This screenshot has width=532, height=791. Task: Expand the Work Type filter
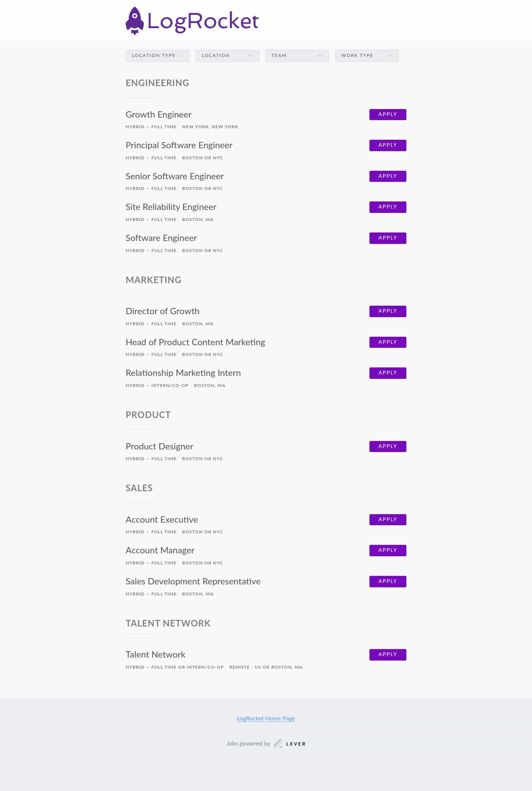367,56
